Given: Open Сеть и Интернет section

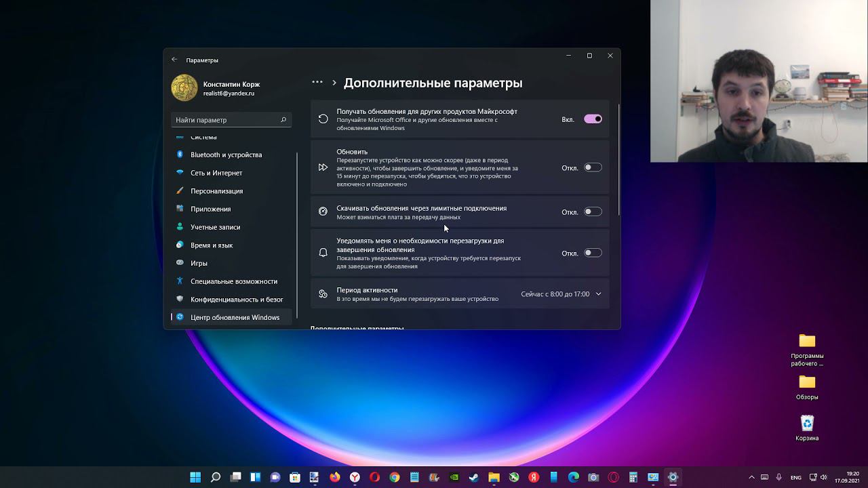Looking at the screenshot, I should [x=231, y=173].
